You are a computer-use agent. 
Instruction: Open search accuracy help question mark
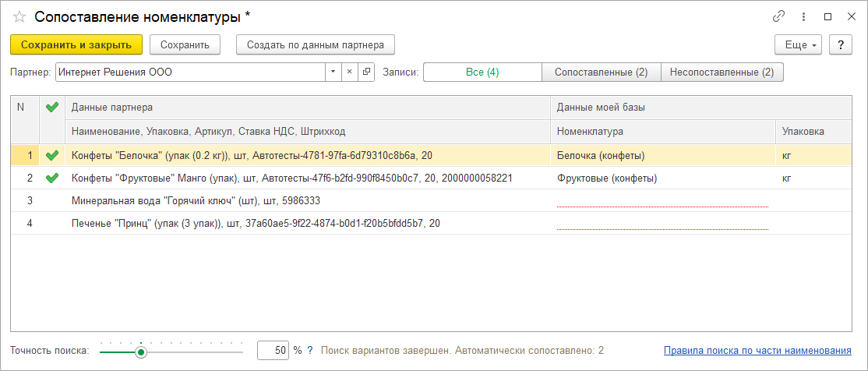point(310,350)
